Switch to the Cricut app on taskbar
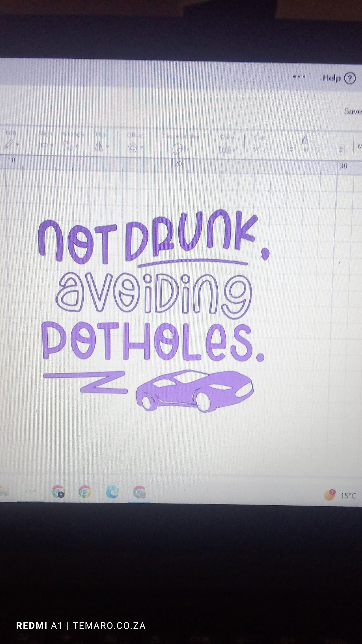Image resolution: width=362 pixels, height=644 pixels. point(30,491)
